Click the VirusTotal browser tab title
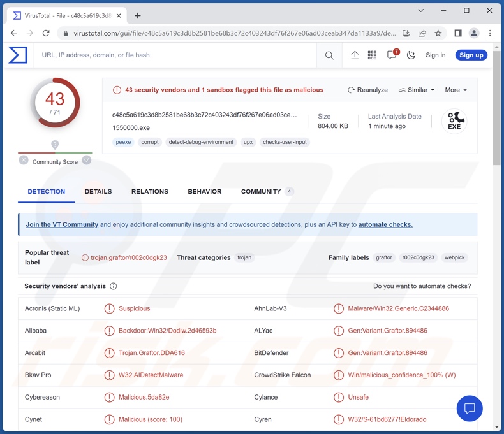The image size is (504, 434). click(68, 15)
